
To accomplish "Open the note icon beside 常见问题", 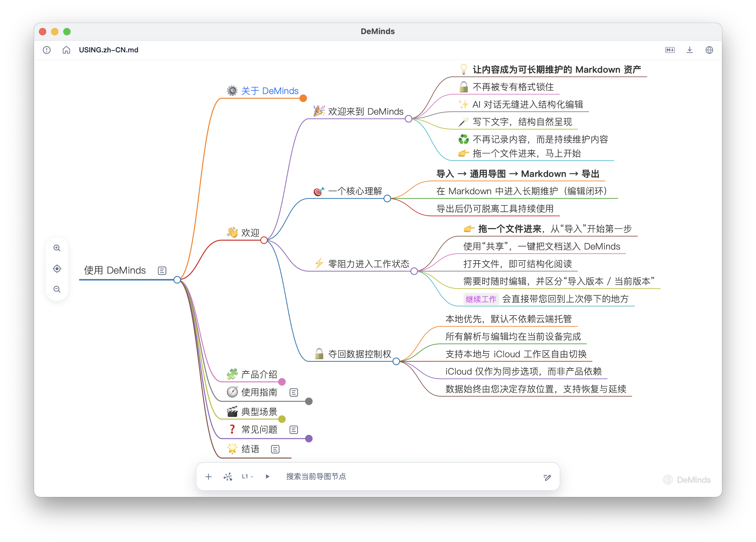I will coord(294,430).
